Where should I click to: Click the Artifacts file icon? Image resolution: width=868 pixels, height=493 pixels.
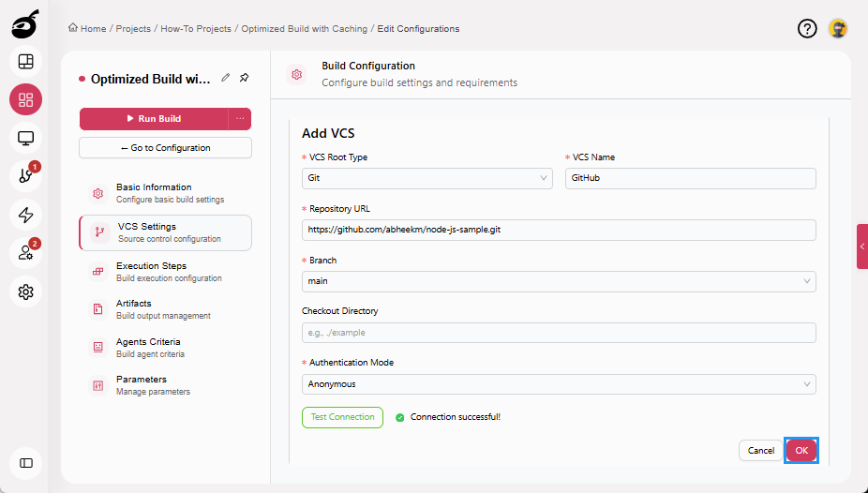98,309
